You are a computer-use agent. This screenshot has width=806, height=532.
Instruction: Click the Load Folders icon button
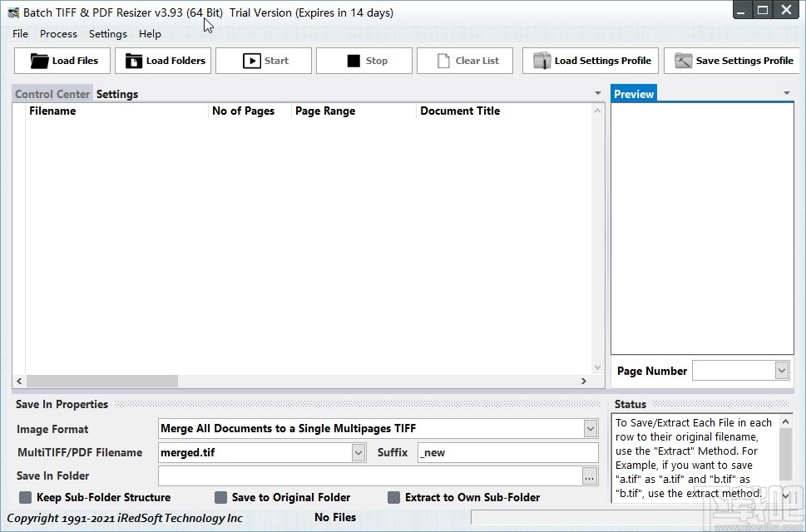(x=134, y=60)
